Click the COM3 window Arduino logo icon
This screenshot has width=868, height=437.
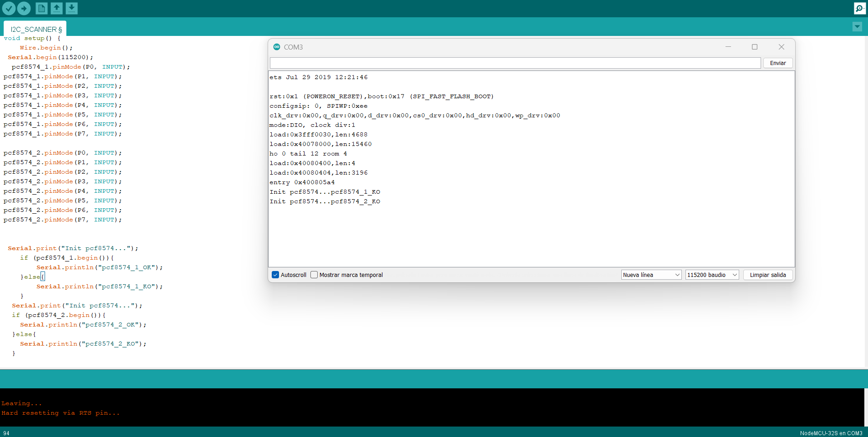pyautogui.click(x=277, y=47)
